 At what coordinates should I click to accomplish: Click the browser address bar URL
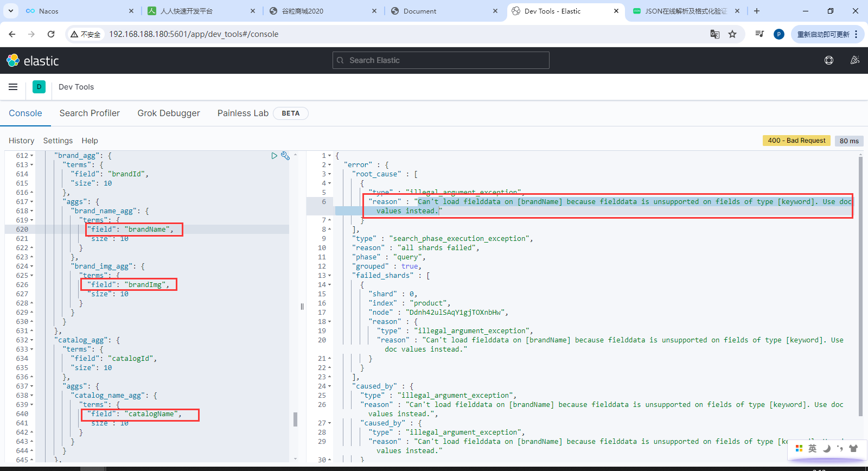194,34
